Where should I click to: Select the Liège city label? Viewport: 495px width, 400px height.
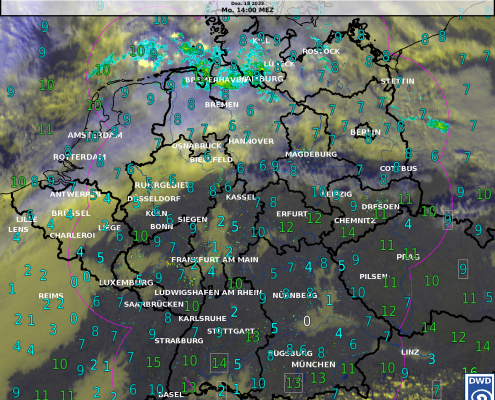pos(109,228)
